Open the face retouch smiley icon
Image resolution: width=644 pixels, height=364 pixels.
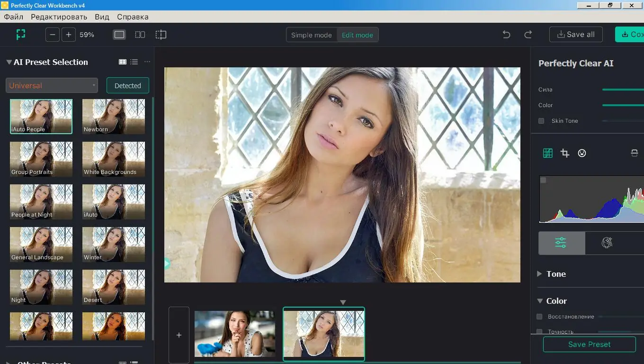(x=582, y=153)
